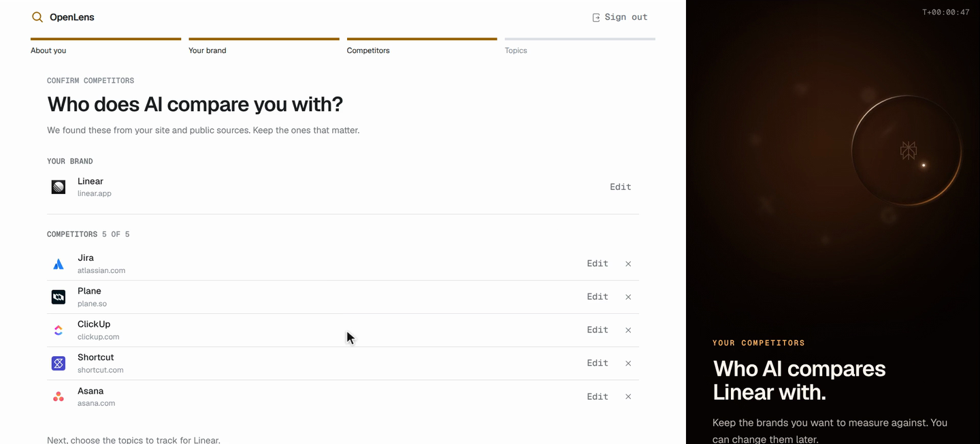Viewport: 980px width, 444px height.
Task: Click 'Who AI compares Linear with' heading
Action: click(x=799, y=380)
